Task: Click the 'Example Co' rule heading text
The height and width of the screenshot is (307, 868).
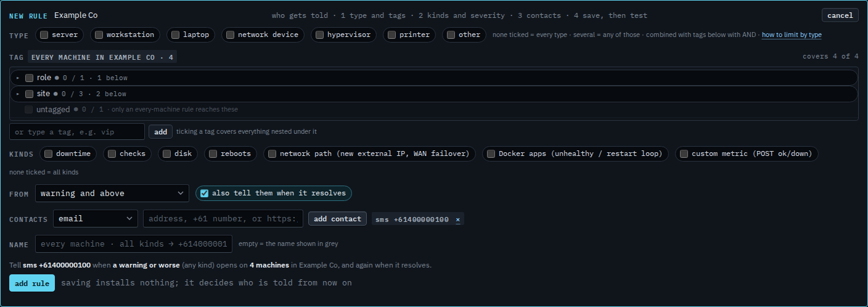Action: pos(76,15)
